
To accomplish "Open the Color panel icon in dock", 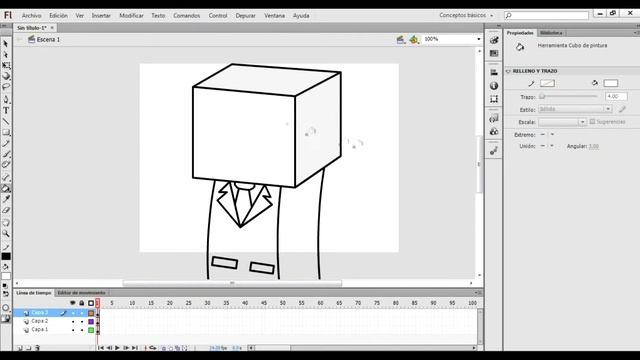I will (x=494, y=40).
